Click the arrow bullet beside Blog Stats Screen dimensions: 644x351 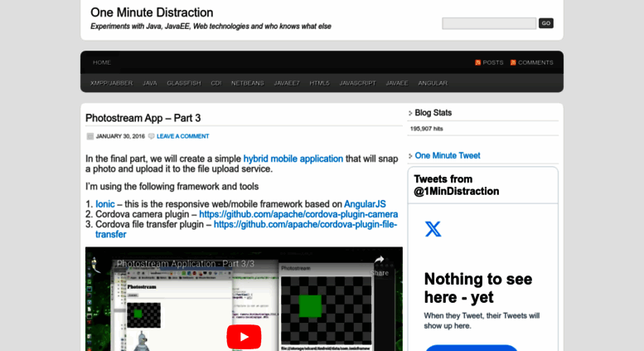pos(410,113)
